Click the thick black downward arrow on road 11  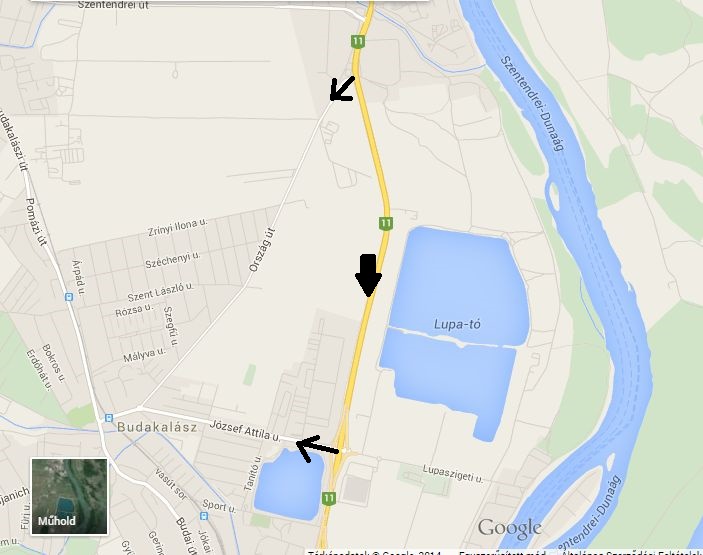369,275
